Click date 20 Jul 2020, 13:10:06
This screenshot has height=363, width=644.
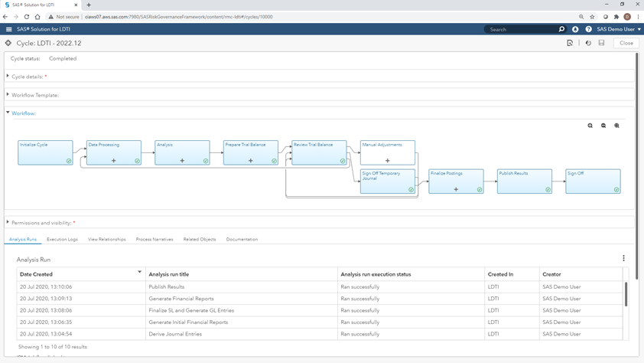click(46, 287)
